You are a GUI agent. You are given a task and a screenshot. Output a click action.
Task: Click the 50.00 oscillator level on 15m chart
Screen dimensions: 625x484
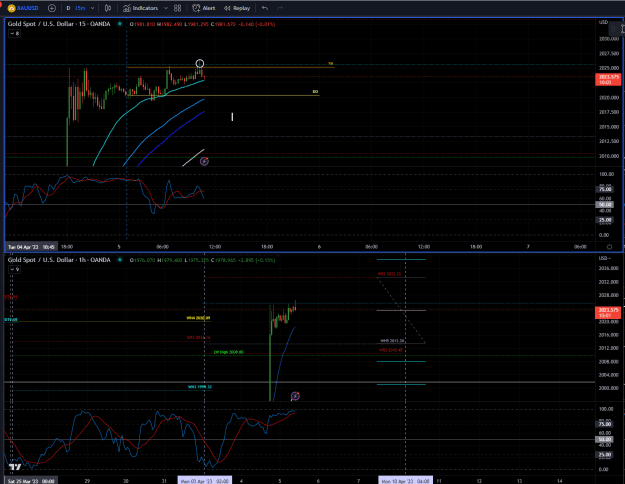coord(605,205)
